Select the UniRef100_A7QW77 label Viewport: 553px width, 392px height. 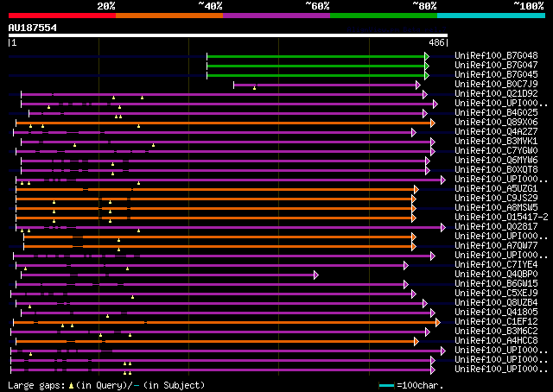point(496,246)
